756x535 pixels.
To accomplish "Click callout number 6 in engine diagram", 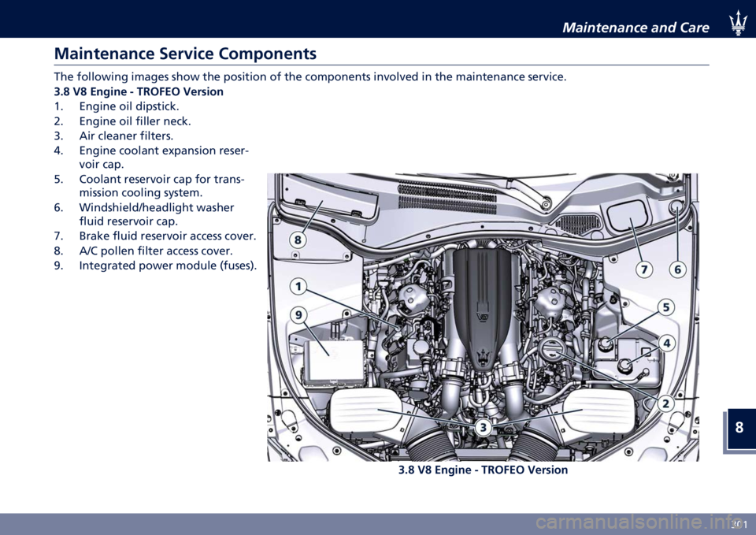I will 678,269.
